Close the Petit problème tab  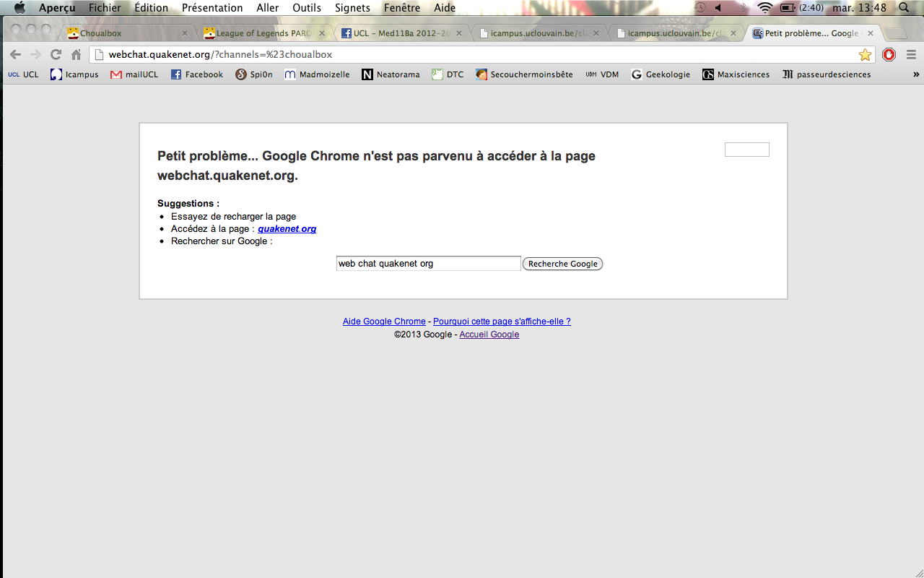click(x=871, y=33)
